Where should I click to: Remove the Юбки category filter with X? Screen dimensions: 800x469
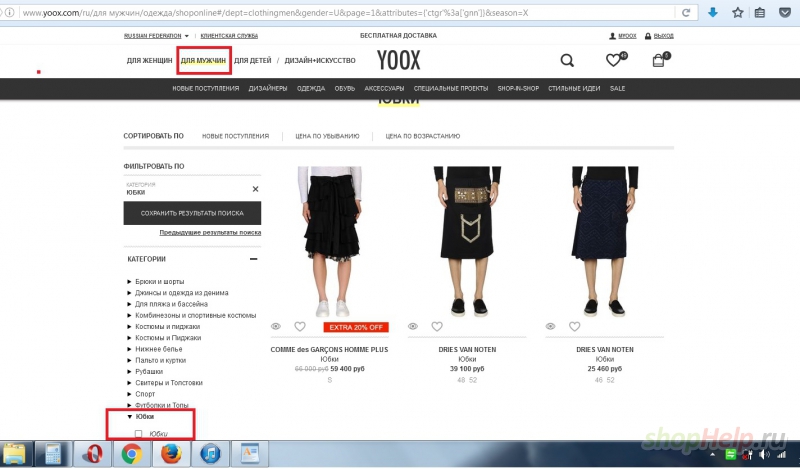coord(256,189)
